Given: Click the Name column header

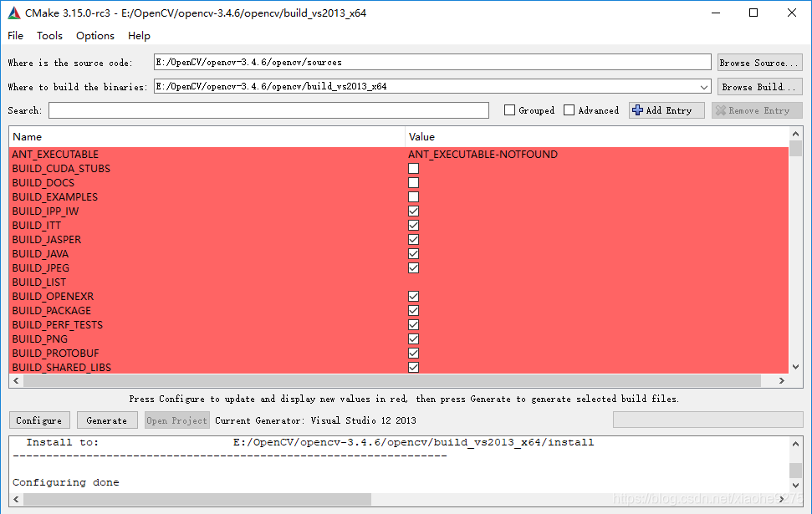Looking at the screenshot, I should 207,137.
